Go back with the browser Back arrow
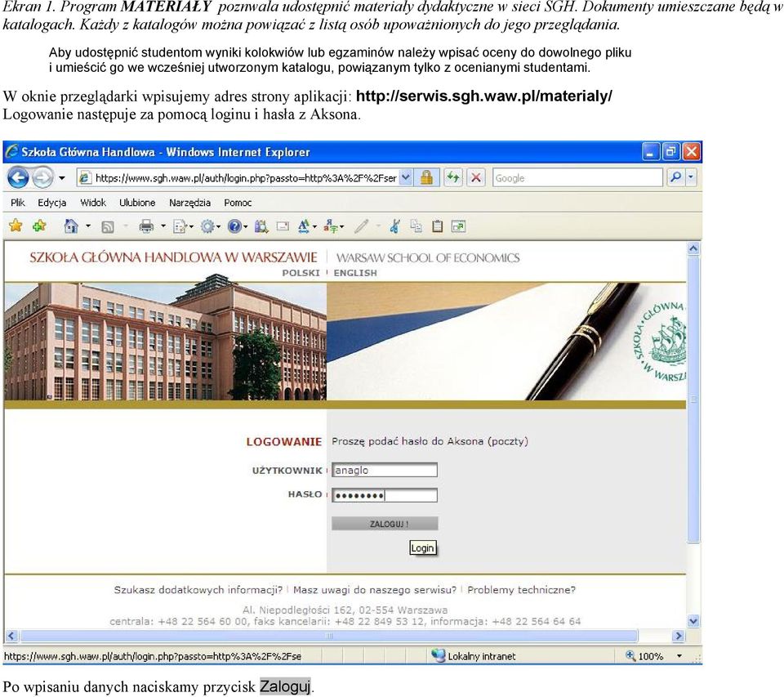784x697 pixels. (19, 177)
